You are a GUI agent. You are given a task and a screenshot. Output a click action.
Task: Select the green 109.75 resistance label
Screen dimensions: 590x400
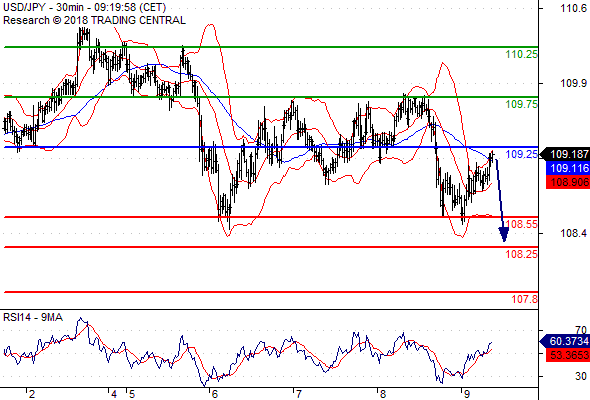(x=522, y=104)
